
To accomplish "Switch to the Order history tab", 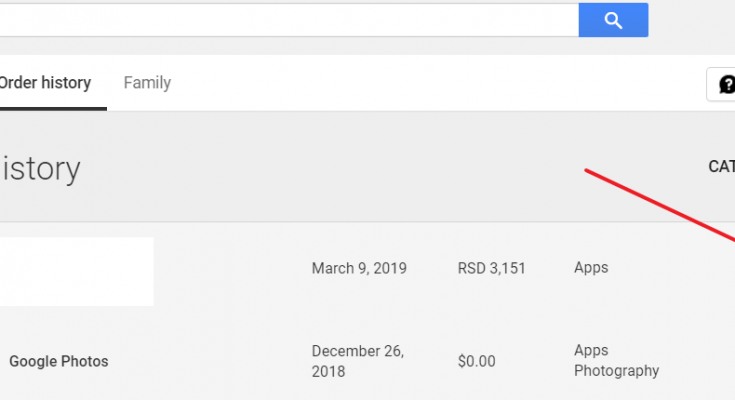I will click(45, 83).
